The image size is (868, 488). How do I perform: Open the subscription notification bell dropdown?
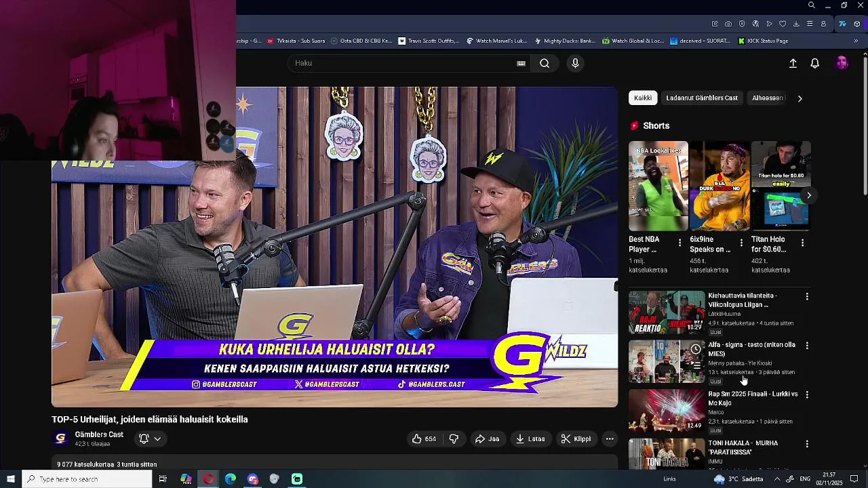pos(151,439)
